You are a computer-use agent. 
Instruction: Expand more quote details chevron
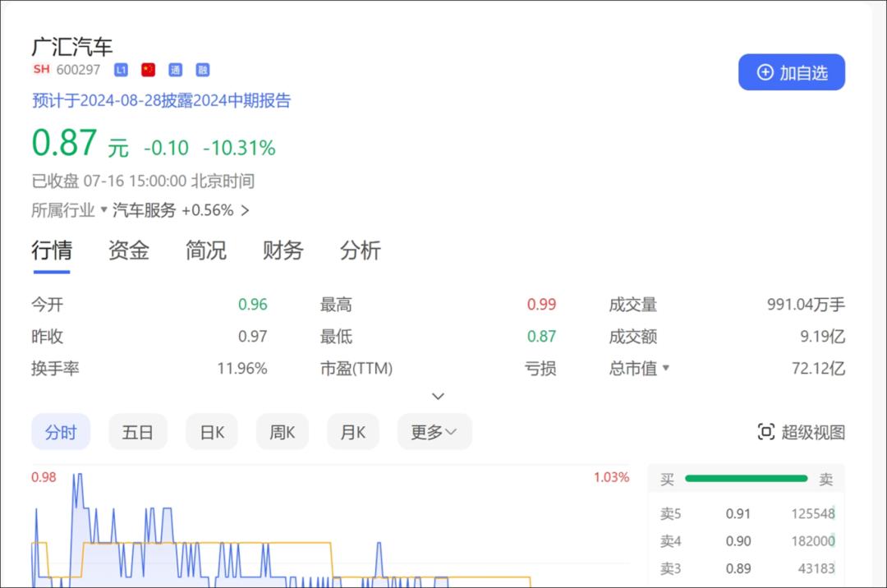pos(438,397)
